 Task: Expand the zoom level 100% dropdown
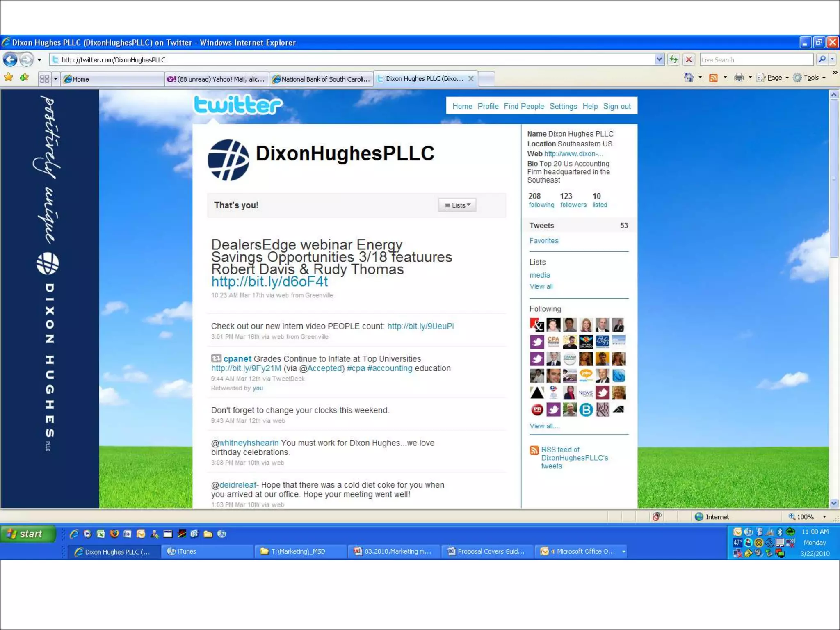click(x=824, y=517)
